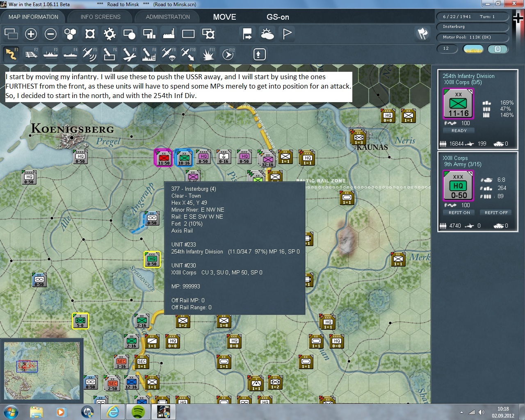Toggle the GS-on ground support indicator
This screenshot has width=525, height=420.
[278, 17]
